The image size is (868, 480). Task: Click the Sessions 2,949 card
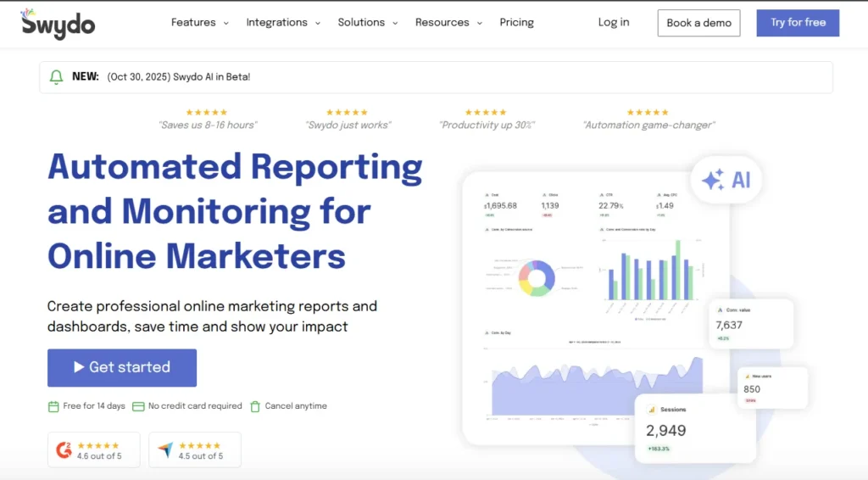click(x=695, y=428)
